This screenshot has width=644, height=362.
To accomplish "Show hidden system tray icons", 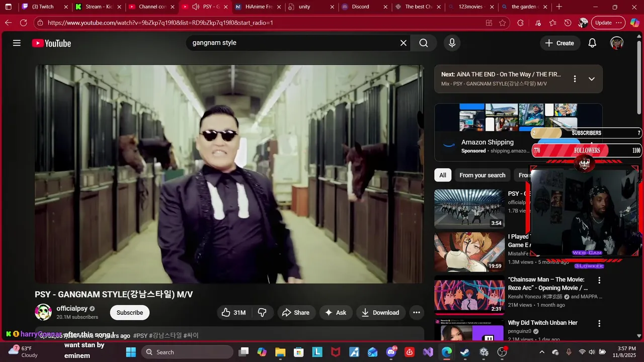I will coord(541,352).
